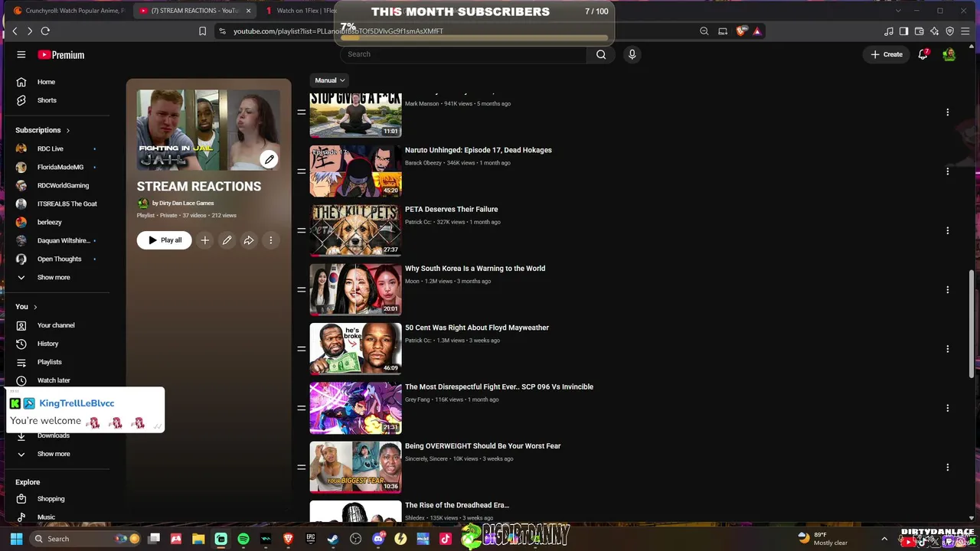Screen dimensions: 980x551
Task: Open Brave Rewards triangle icon
Action: point(756,31)
